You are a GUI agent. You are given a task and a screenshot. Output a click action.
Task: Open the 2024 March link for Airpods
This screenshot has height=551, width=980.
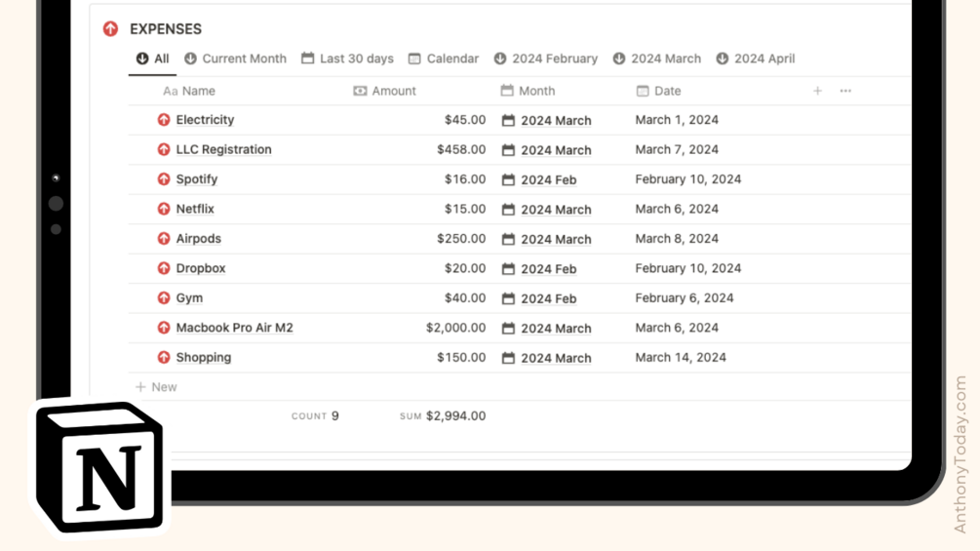click(x=556, y=239)
